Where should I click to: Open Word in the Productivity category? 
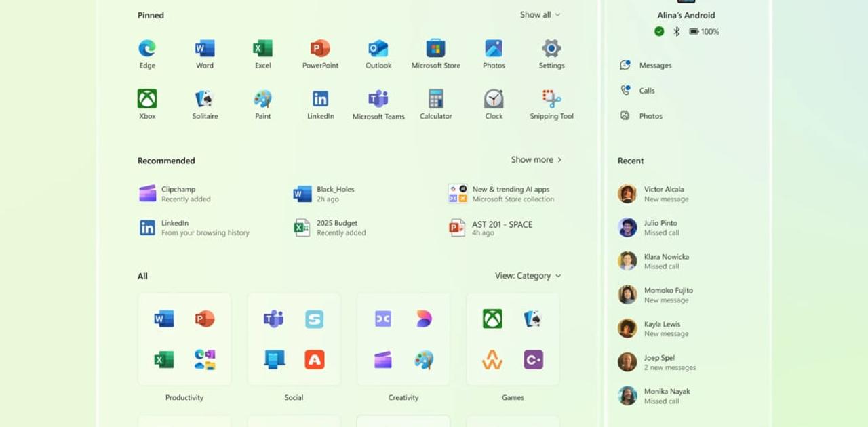164,319
